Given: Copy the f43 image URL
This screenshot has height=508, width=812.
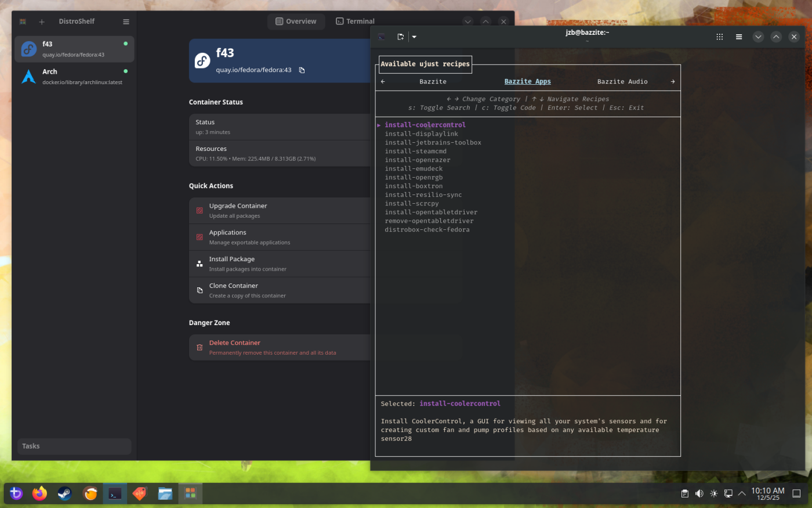Looking at the screenshot, I should 302,70.
